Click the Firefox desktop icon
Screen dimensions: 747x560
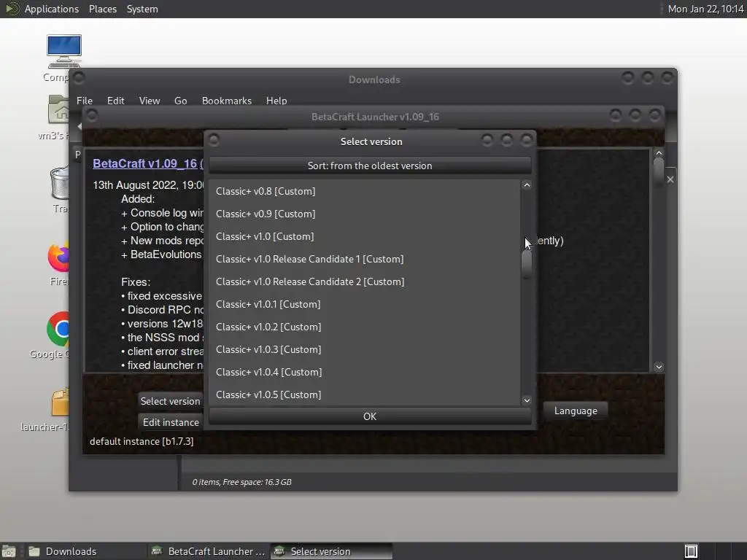coord(58,257)
